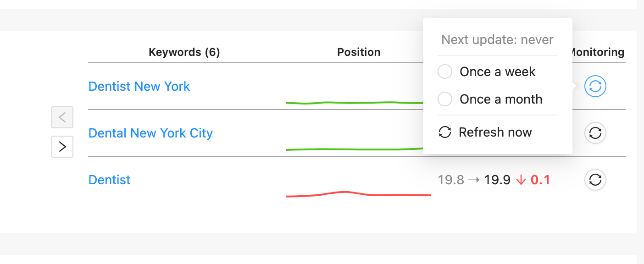The height and width of the screenshot is (264, 644).
Task: Open the Dentist keyword link
Action: tap(109, 180)
